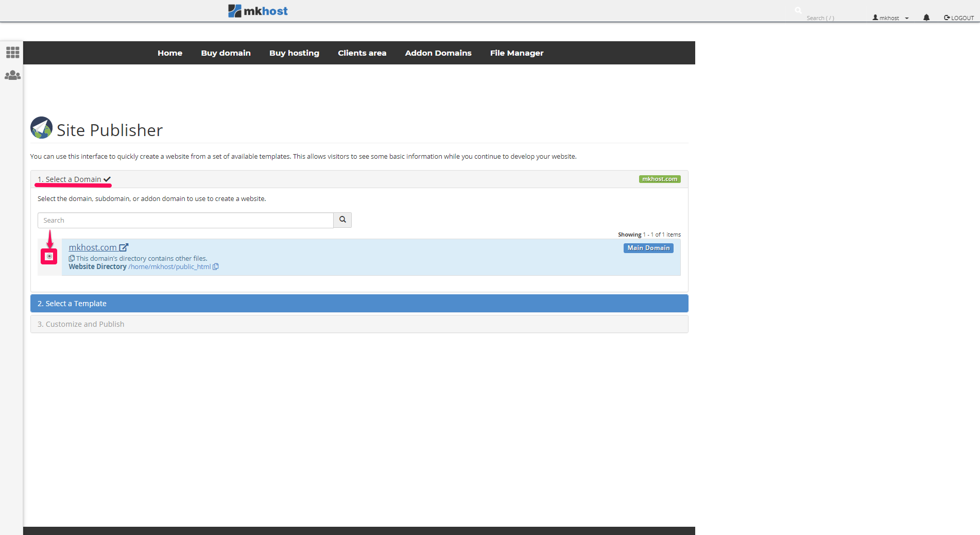
Task: Go to File Manager in navigation
Action: tap(517, 53)
